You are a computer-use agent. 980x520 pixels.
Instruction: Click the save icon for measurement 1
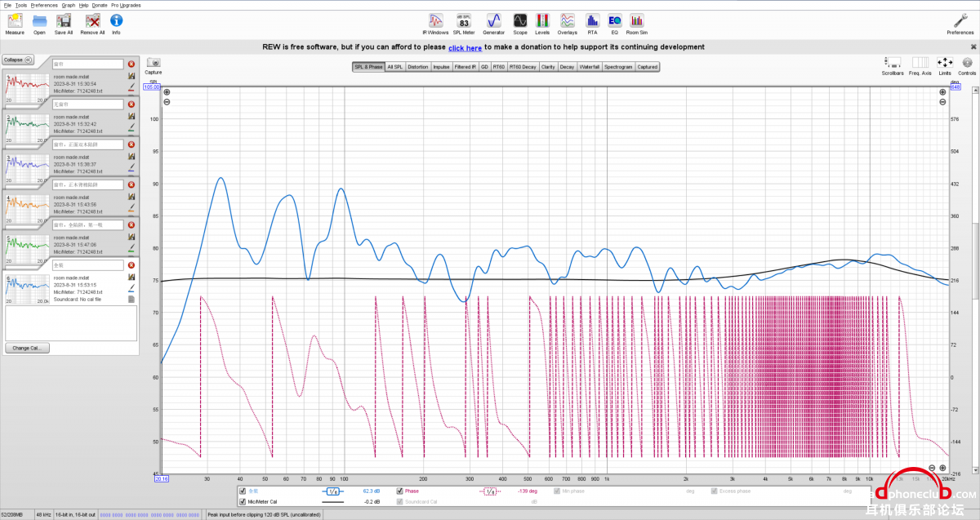pyautogui.click(x=131, y=76)
